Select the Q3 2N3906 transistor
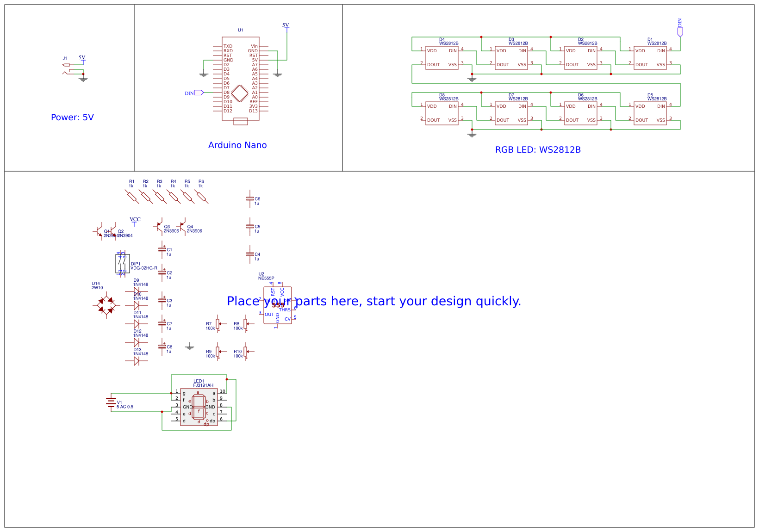 point(159,227)
